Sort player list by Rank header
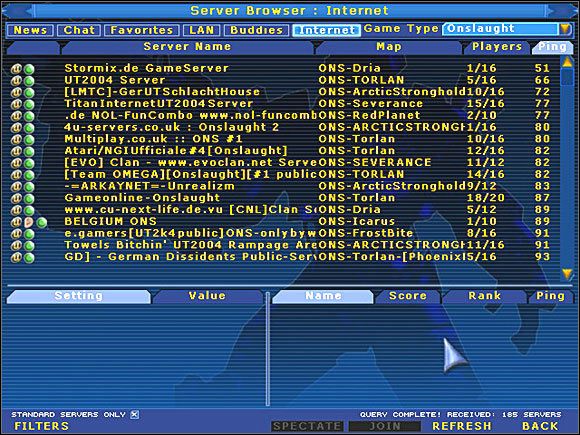The width and height of the screenshot is (580, 435). [x=485, y=296]
